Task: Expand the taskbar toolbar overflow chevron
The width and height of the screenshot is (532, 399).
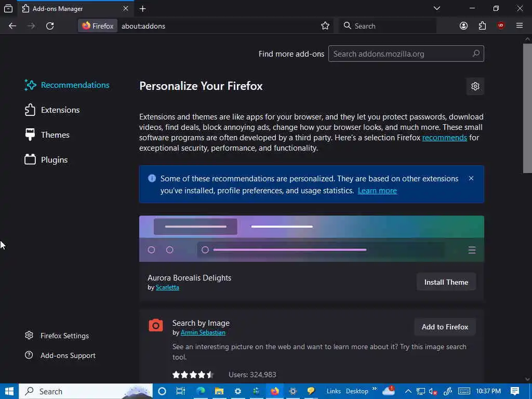Action: tap(375, 389)
